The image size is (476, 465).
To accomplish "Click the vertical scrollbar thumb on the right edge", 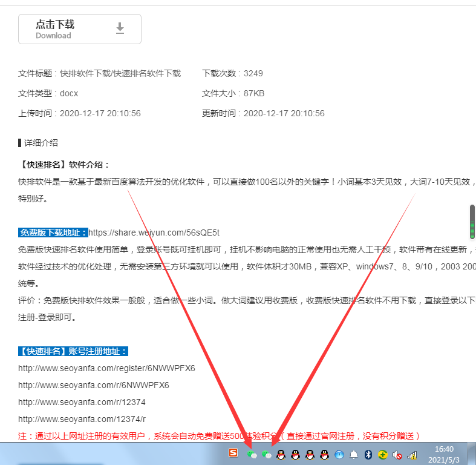I will tap(472, 222).
